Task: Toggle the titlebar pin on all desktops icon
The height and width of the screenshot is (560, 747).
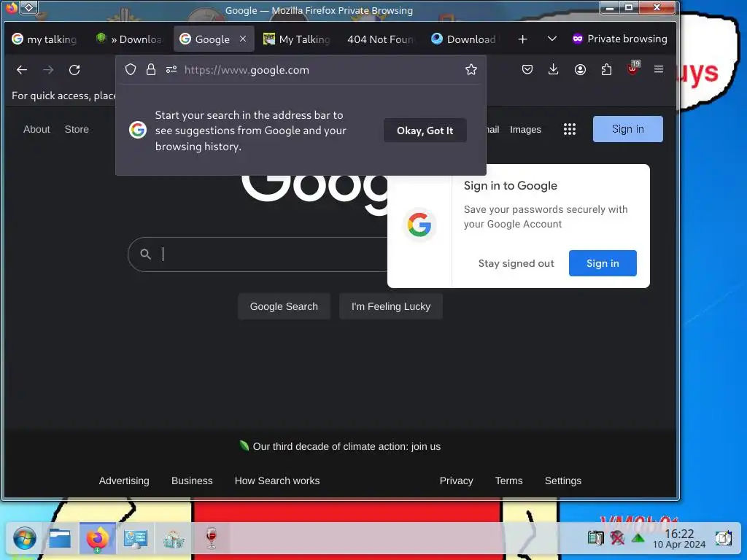Action: pyautogui.click(x=29, y=7)
